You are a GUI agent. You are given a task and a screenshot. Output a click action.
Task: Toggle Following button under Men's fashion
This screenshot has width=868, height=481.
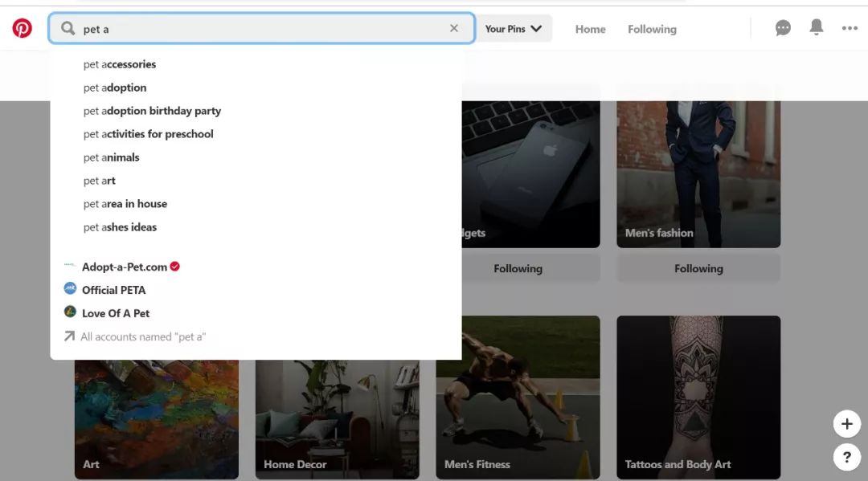[x=698, y=269]
